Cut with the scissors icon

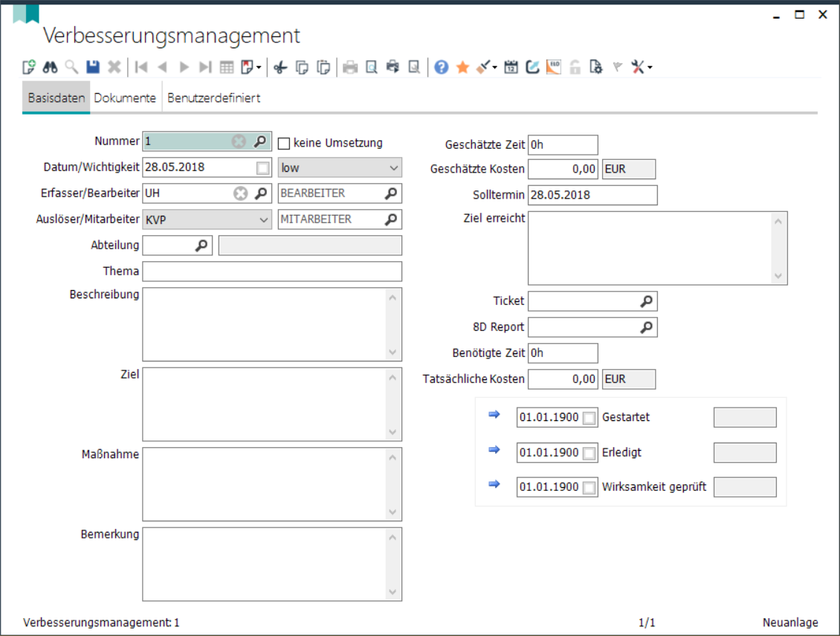tap(280, 67)
